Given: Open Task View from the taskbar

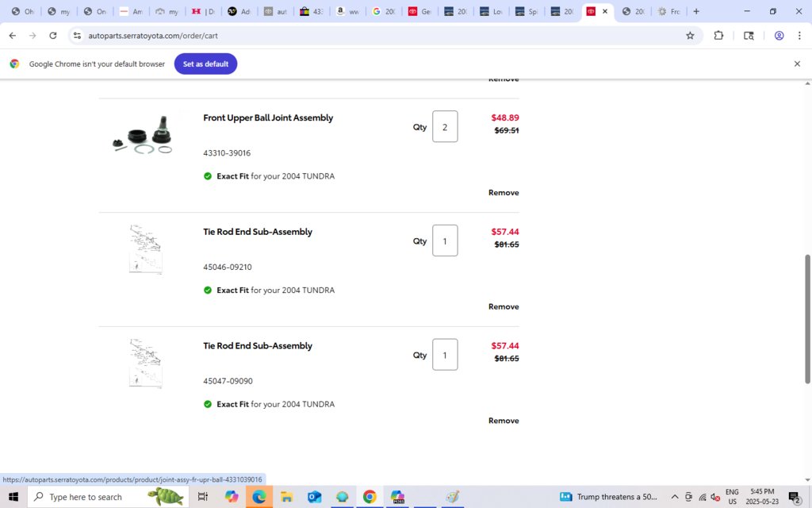Looking at the screenshot, I should [202, 497].
